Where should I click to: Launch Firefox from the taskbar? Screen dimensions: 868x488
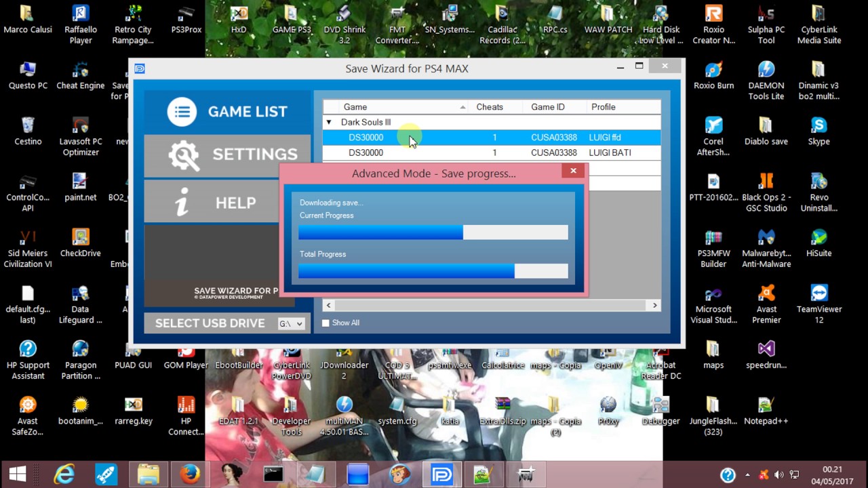[190, 474]
